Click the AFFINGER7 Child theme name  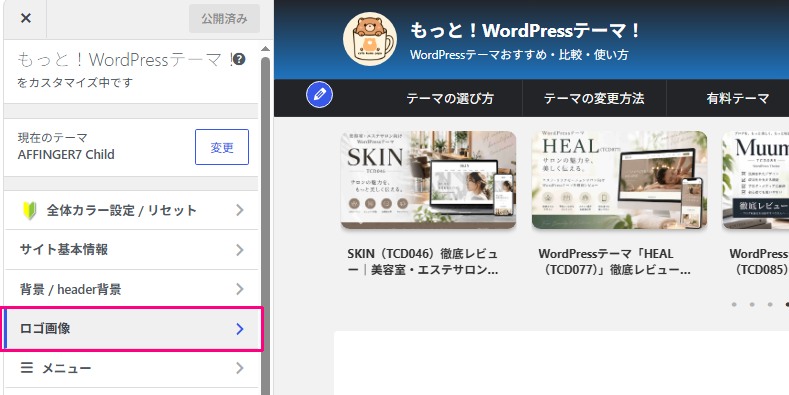click(x=66, y=154)
